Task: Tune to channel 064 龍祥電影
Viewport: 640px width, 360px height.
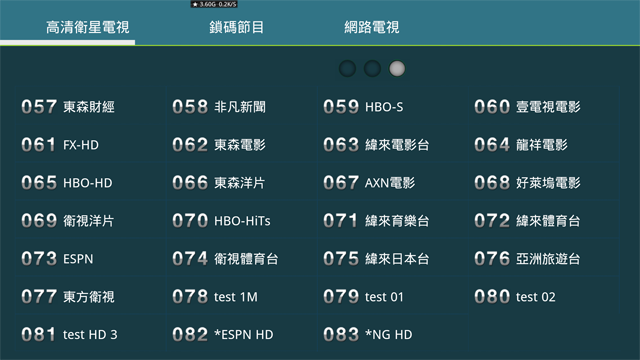Action: 544,144
